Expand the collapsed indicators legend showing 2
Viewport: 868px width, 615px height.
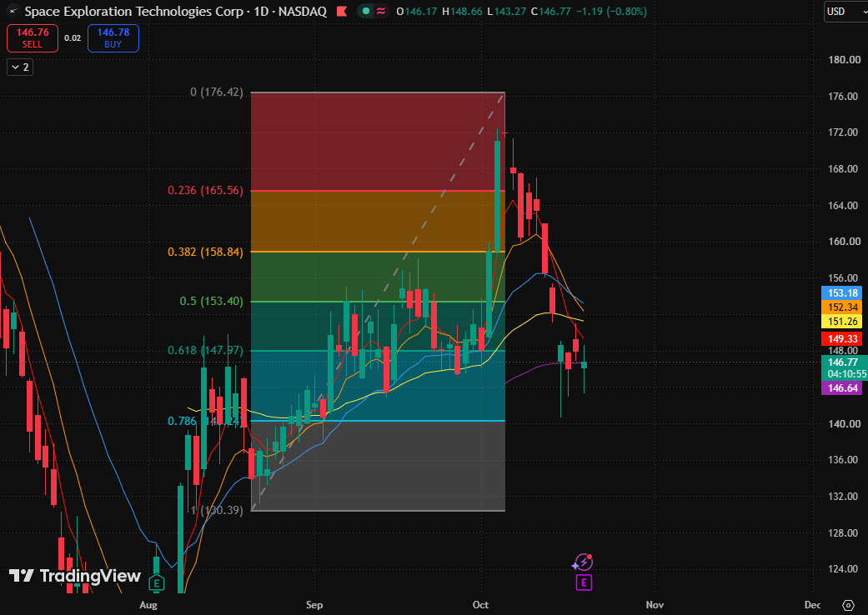tap(20, 67)
